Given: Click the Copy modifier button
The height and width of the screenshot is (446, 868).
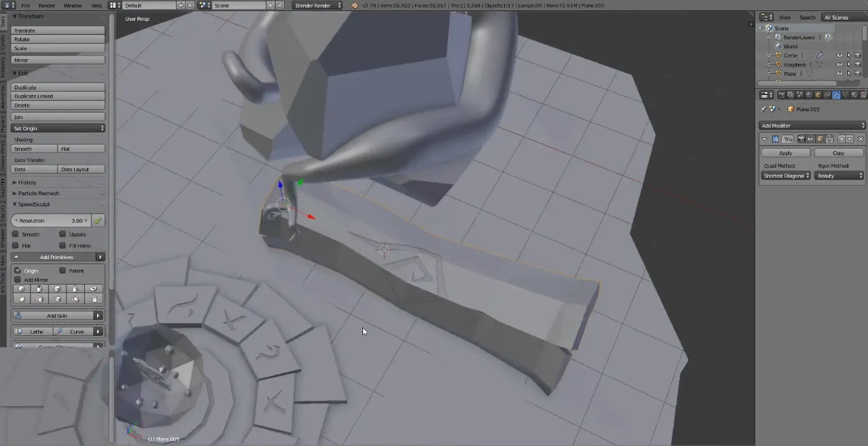Looking at the screenshot, I should pyautogui.click(x=839, y=153).
